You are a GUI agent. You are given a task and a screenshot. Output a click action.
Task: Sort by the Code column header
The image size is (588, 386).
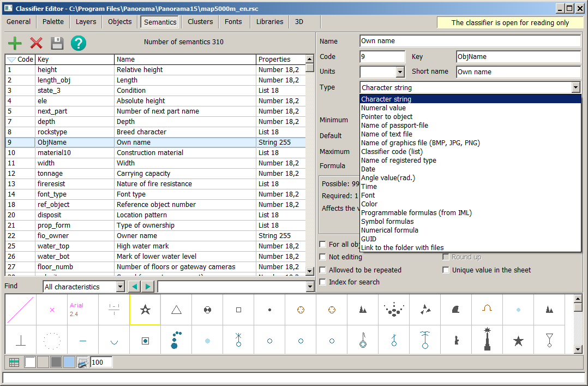[x=21, y=60]
